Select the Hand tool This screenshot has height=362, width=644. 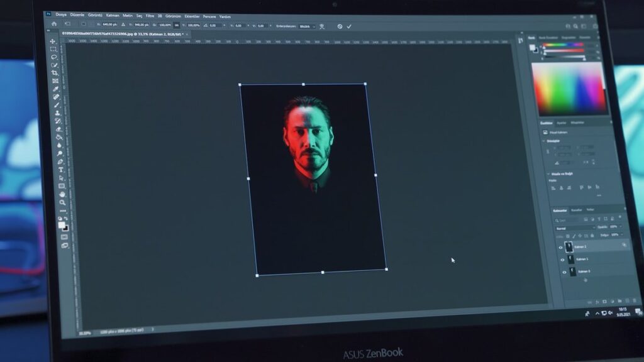coord(62,194)
